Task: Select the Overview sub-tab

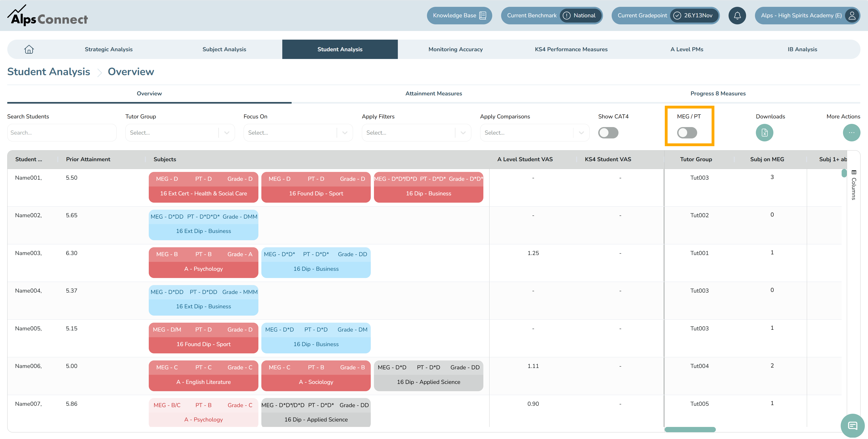Action: 149,94
